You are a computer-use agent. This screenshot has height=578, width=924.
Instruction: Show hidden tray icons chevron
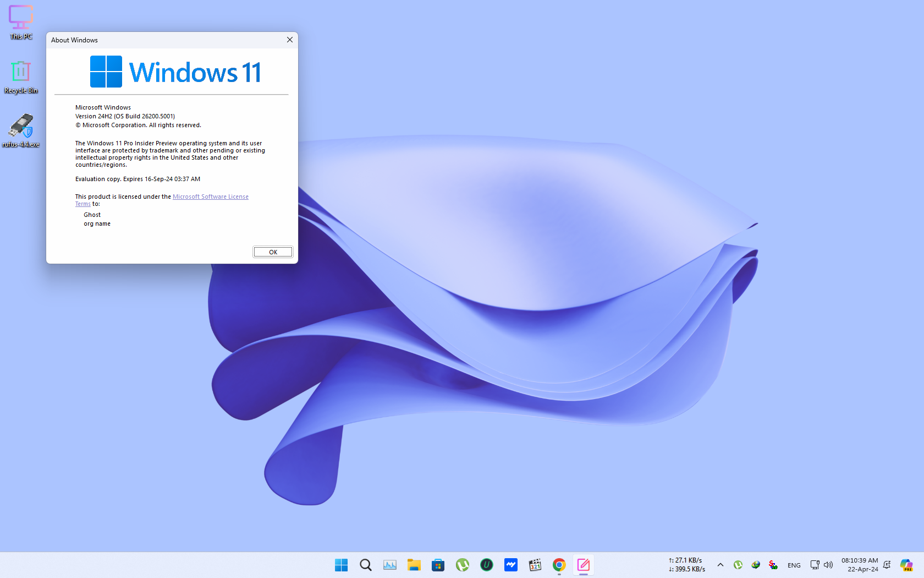tap(721, 565)
